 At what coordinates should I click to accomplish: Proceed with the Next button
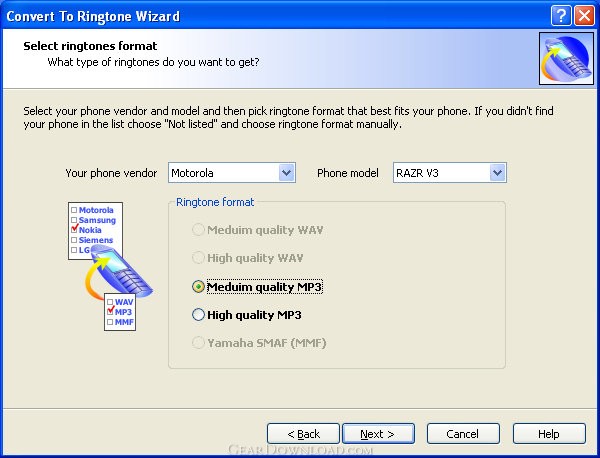coord(378,434)
